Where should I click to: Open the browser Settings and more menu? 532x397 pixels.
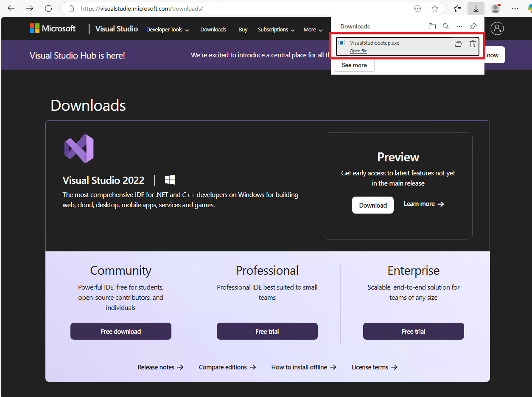515,8
